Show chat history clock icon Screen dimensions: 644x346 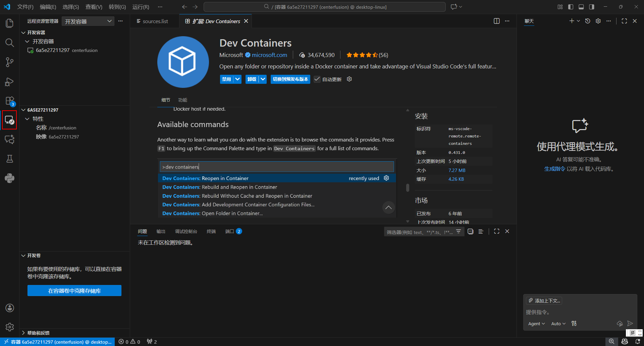coord(588,21)
